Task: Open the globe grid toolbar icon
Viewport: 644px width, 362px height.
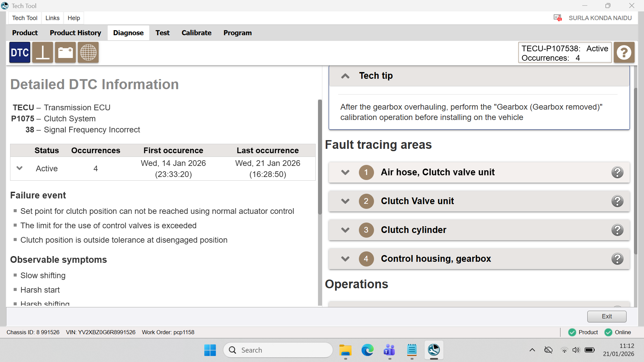Action: click(88, 52)
